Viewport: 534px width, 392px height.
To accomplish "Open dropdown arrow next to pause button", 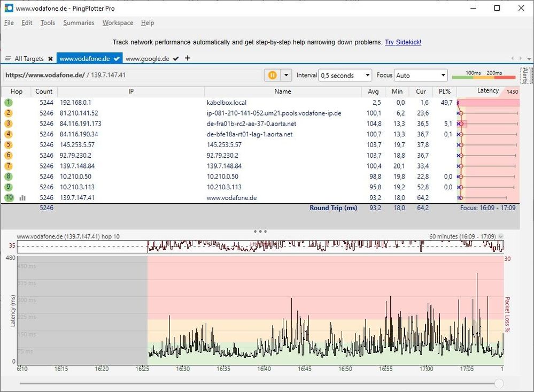I will [287, 75].
